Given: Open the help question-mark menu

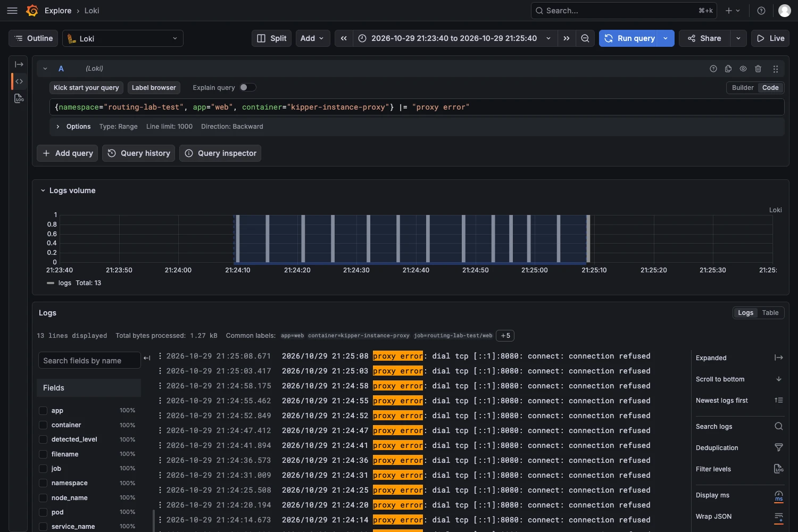Looking at the screenshot, I should point(761,11).
